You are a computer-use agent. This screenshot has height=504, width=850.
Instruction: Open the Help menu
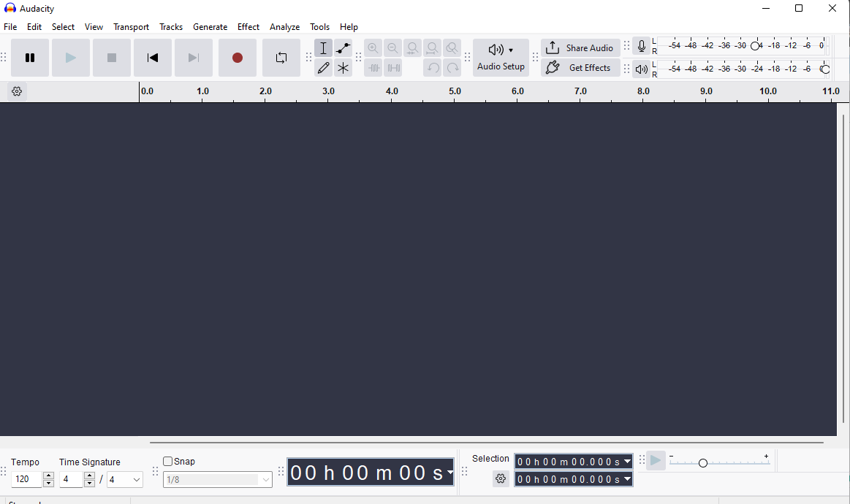click(349, 26)
